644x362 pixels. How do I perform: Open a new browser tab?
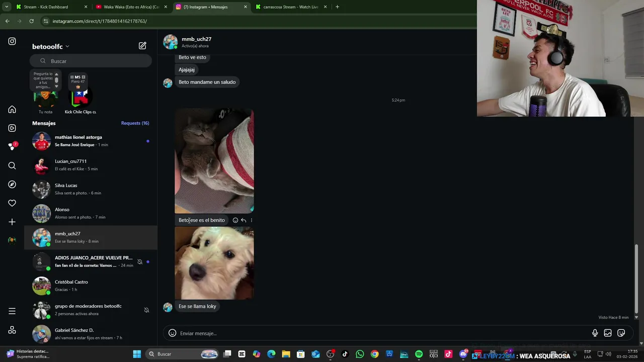[337, 7]
